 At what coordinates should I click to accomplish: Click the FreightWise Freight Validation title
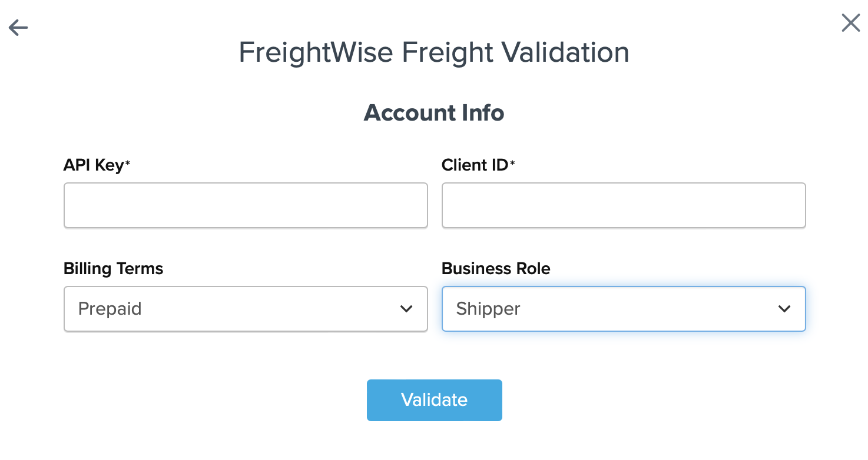click(x=433, y=52)
